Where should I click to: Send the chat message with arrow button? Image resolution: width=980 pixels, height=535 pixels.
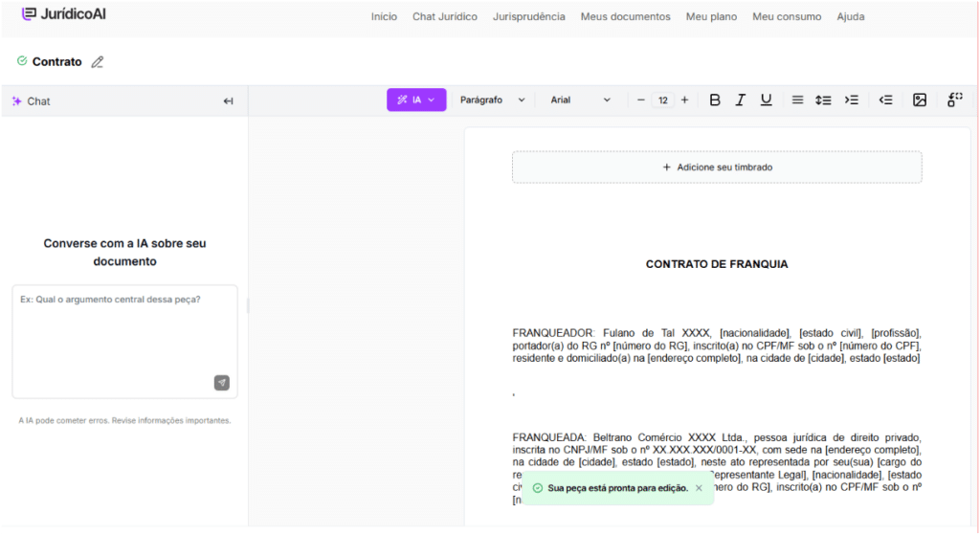pyautogui.click(x=222, y=383)
